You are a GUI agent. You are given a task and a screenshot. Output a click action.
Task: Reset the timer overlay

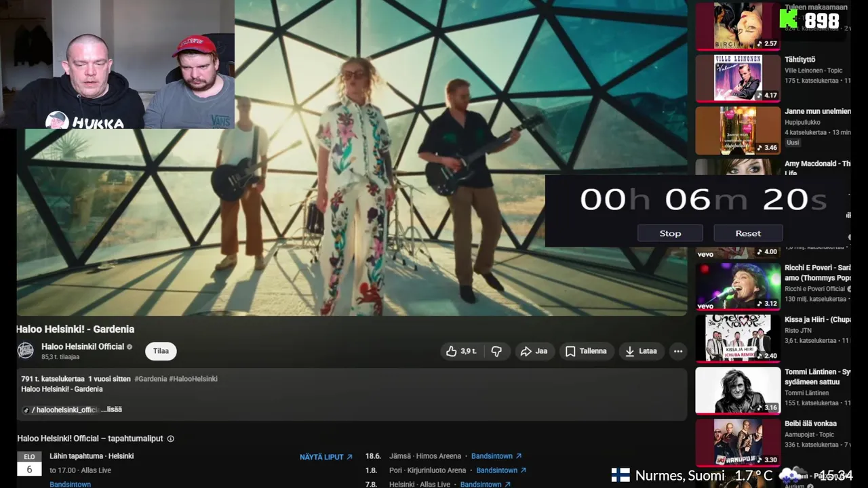click(748, 233)
